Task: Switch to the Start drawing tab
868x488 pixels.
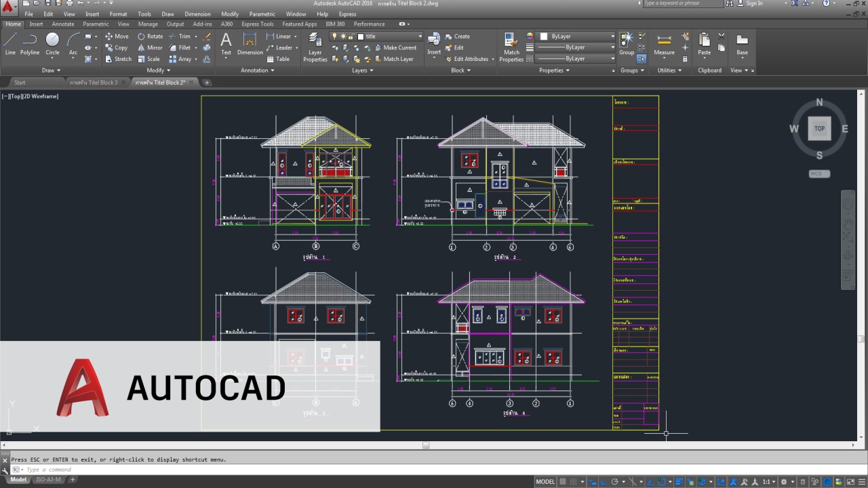Action: click(20, 83)
